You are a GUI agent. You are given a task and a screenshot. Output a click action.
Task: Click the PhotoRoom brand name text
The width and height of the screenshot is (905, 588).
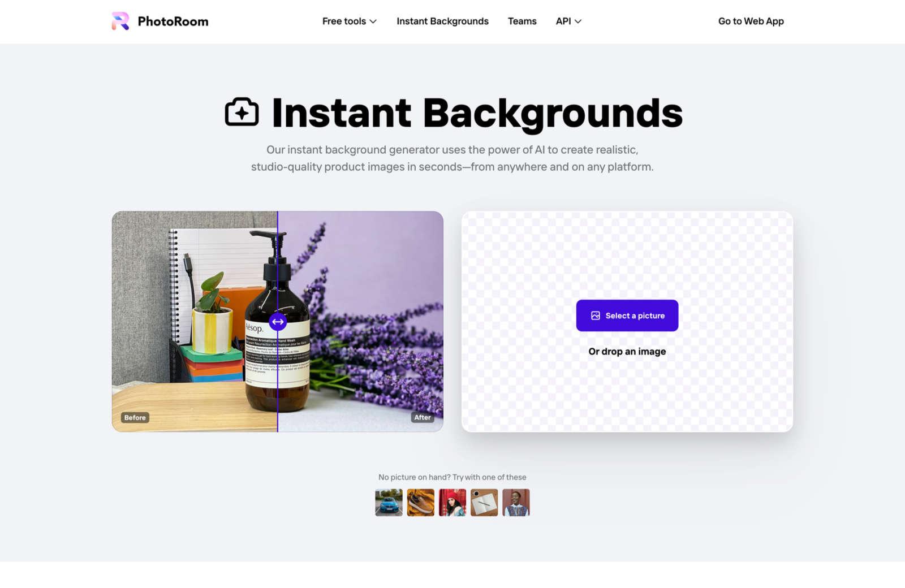pyautogui.click(x=173, y=21)
